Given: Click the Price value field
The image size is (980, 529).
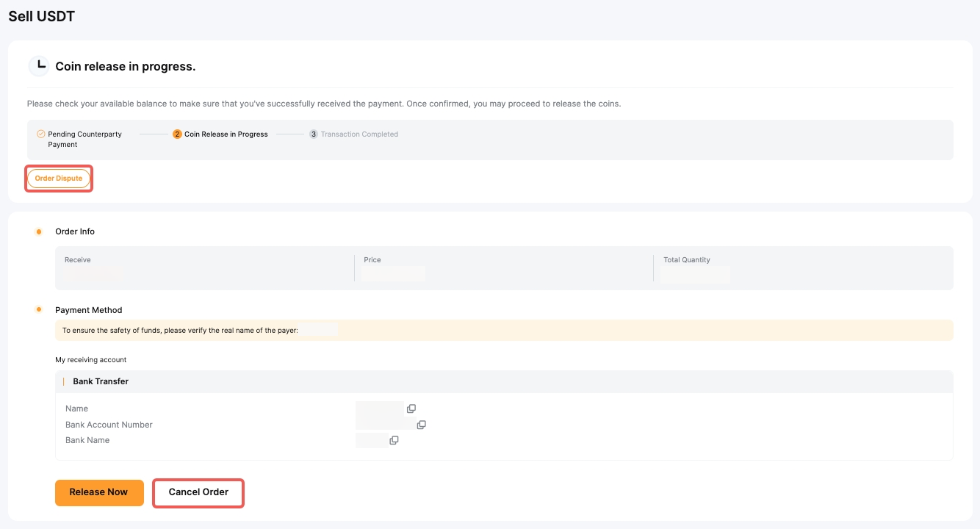Looking at the screenshot, I should [x=394, y=274].
